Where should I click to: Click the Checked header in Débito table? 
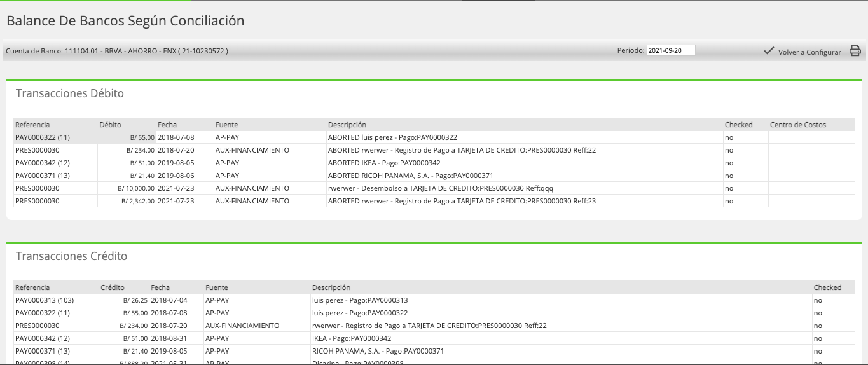738,125
